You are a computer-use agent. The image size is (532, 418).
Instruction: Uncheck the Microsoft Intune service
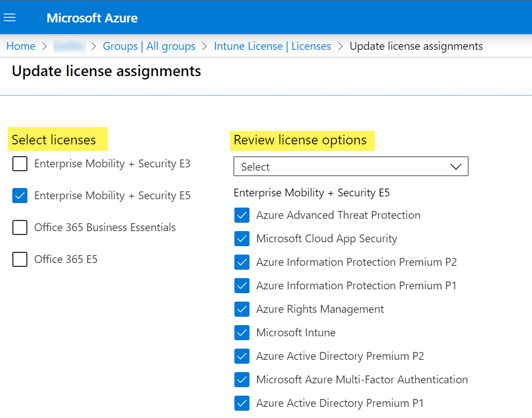(242, 333)
